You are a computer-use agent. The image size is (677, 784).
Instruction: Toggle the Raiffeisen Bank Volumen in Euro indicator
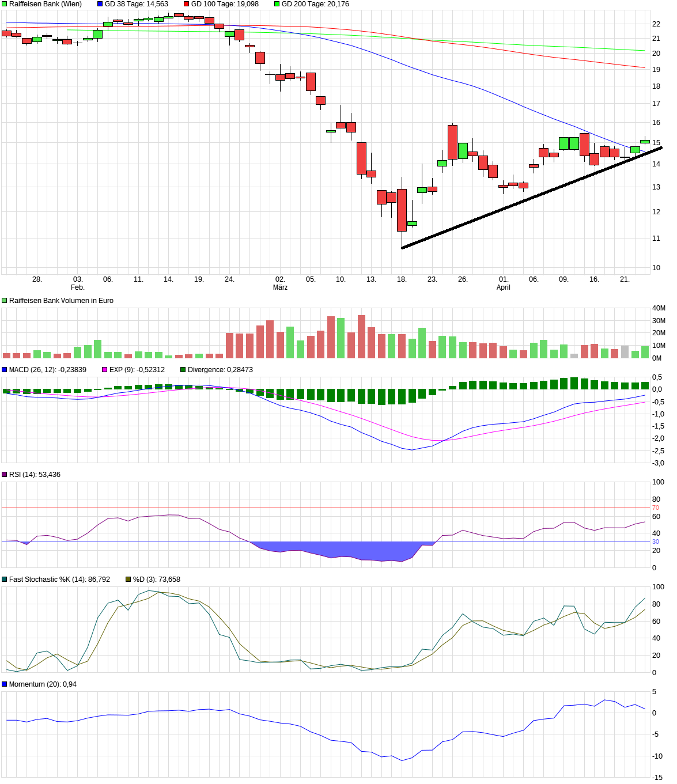pos(5,300)
